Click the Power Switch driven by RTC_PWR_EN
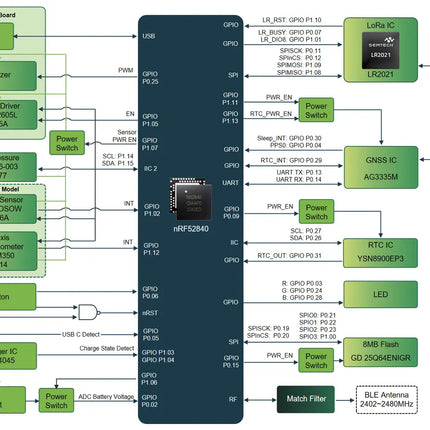This screenshot has height=430, width=430. coord(316,110)
